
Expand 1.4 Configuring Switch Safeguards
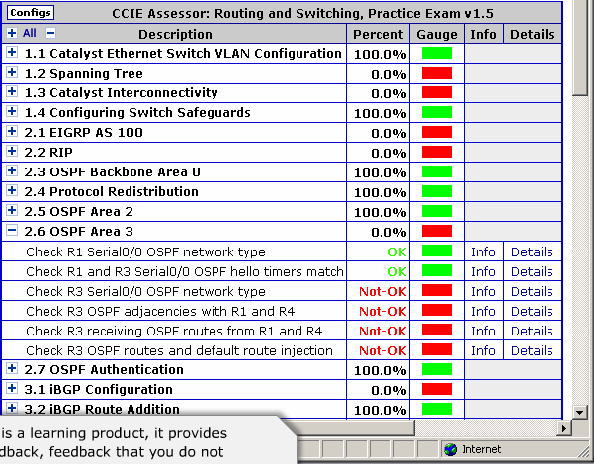12,111
